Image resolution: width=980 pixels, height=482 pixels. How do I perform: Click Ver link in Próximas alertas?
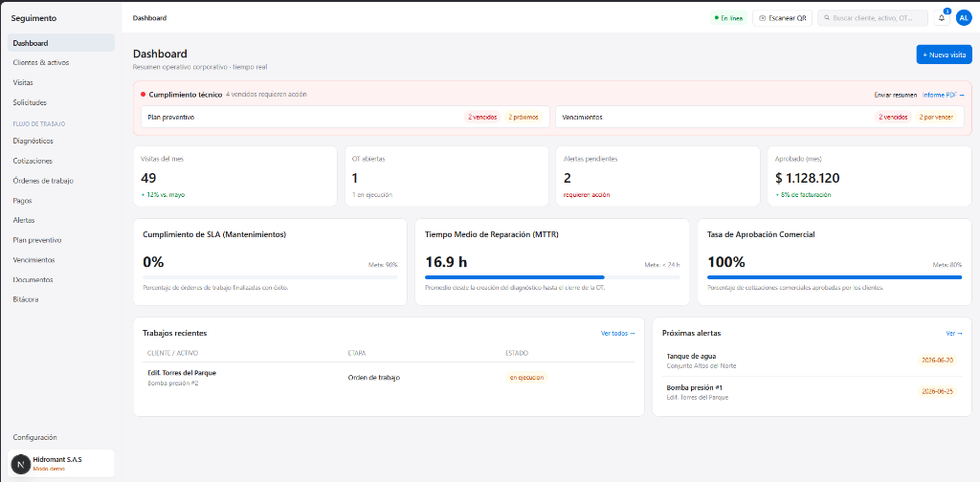coord(954,334)
